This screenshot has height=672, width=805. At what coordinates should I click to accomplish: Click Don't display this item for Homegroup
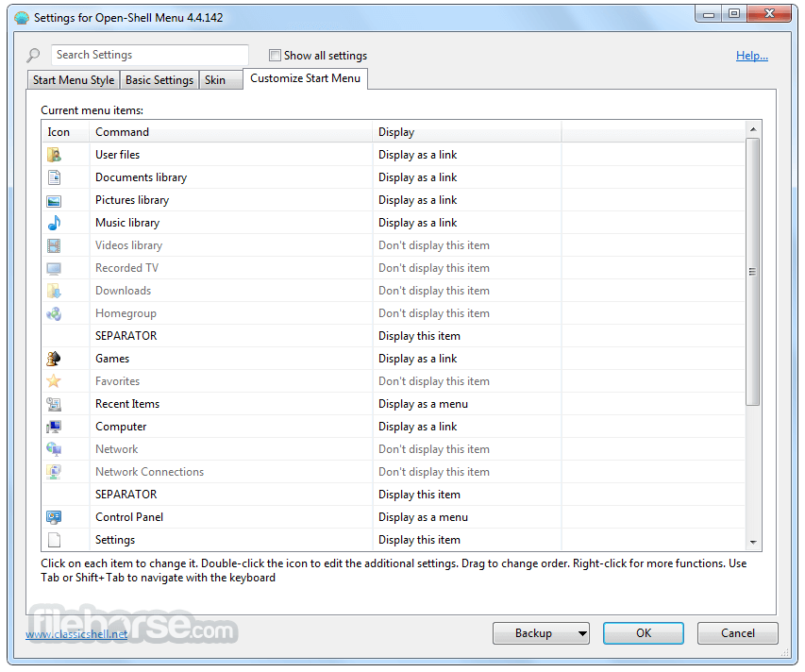click(x=434, y=313)
